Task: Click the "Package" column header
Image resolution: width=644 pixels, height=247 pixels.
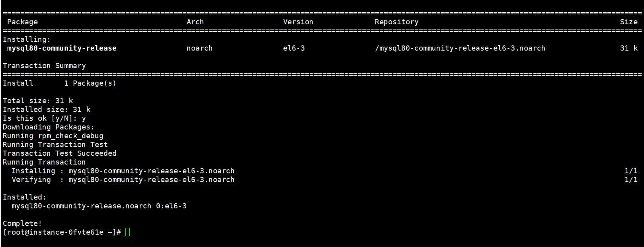Action: 22,22
